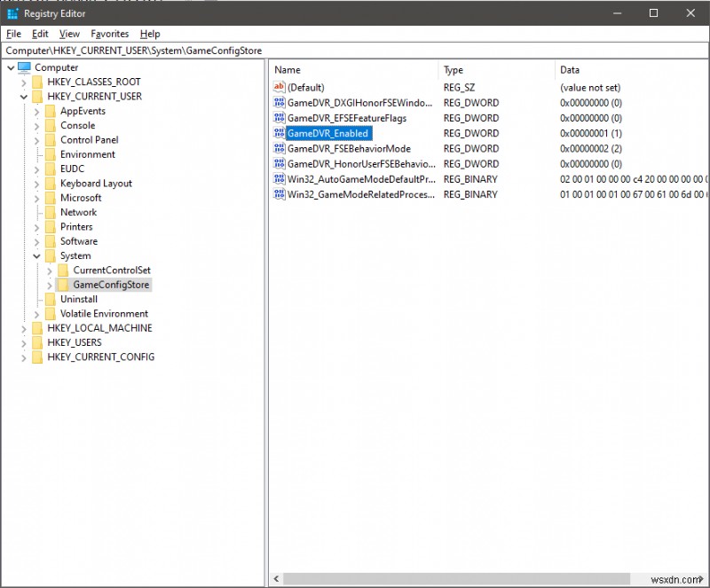The width and height of the screenshot is (710, 588).
Task: Expand the HKEY_LOCAL_MACHINE key
Action: coord(25,327)
